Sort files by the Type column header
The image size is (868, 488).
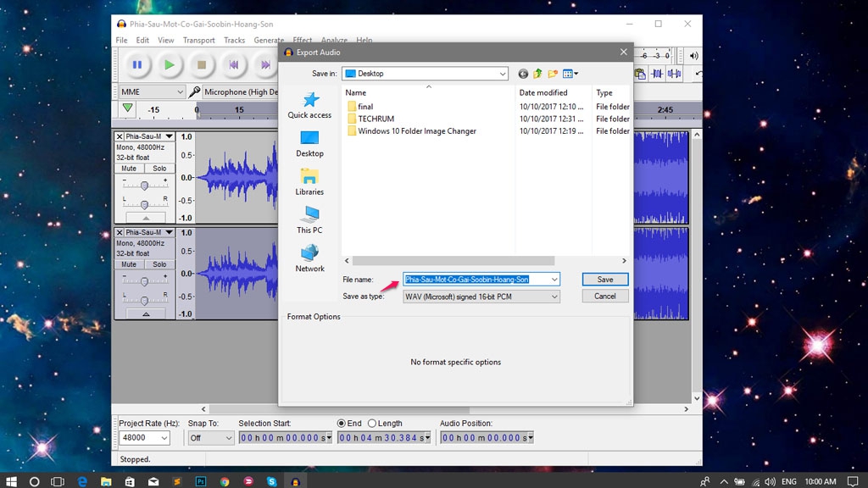(611, 92)
